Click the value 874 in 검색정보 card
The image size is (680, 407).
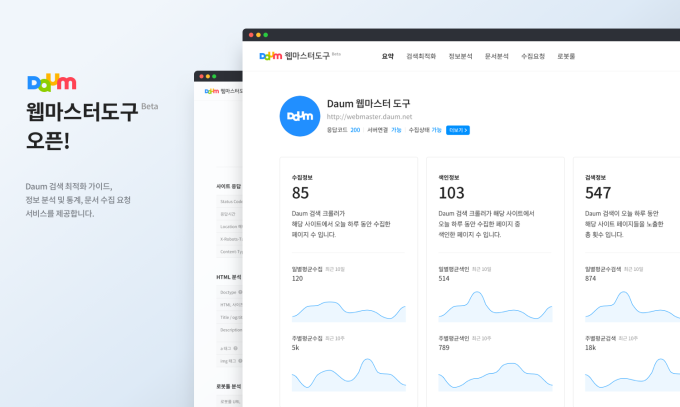[591, 279]
